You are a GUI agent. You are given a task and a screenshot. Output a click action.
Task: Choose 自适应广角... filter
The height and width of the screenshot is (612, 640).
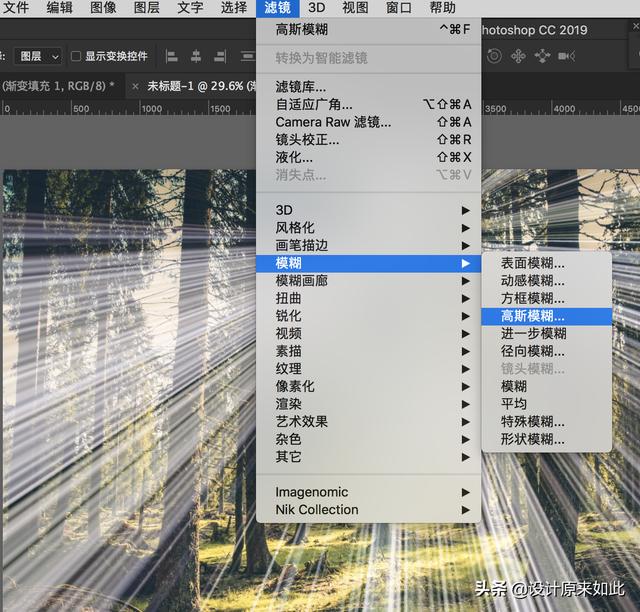pyautogui.click(x=369, y=104)
